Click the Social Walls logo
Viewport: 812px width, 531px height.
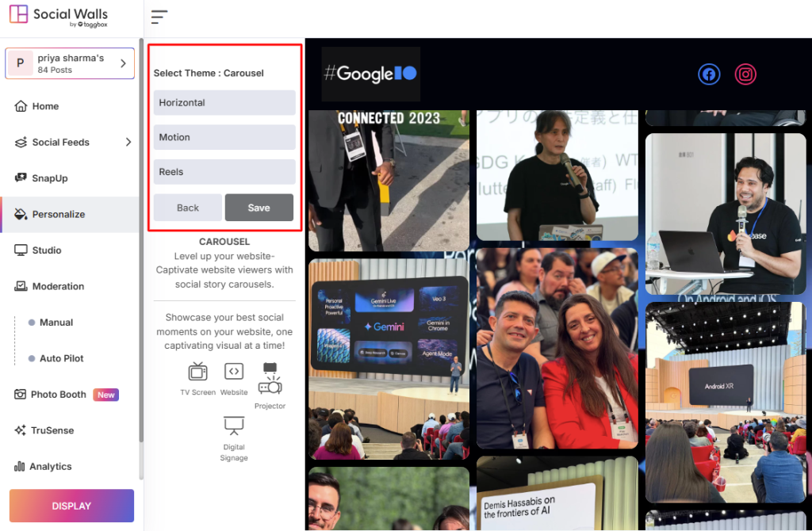point(59,17)
